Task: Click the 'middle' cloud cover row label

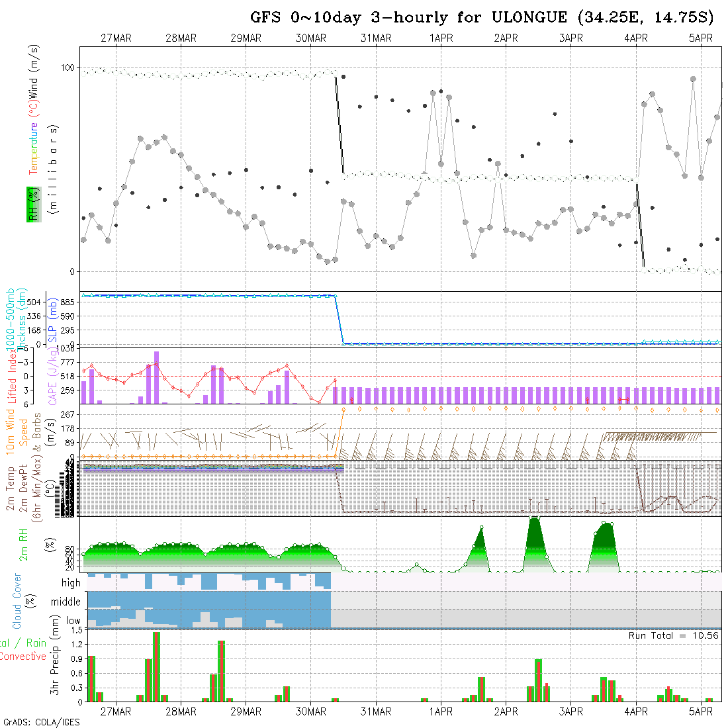Action: click(66, 602)
